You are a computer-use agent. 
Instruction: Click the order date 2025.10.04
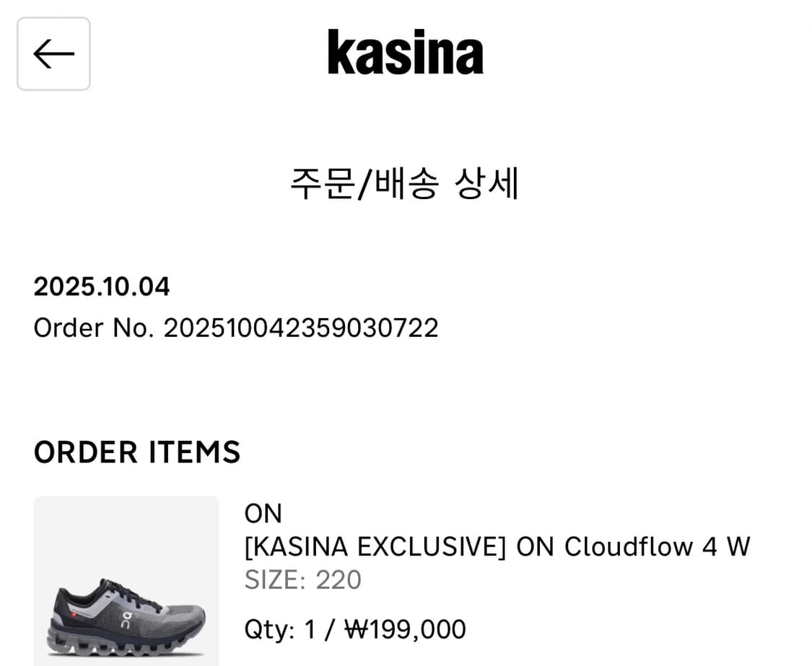click(x=102, y=286)
